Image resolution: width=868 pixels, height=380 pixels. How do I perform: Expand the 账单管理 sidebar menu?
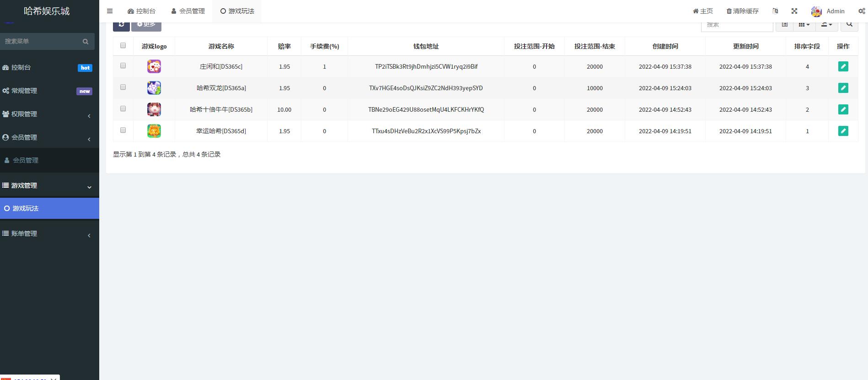(49, 233)
